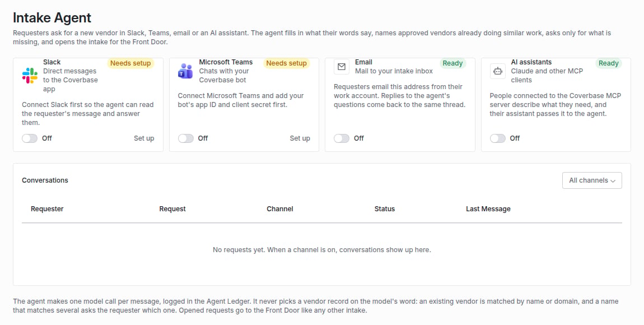Click the Slack card title

pos(52,62)
